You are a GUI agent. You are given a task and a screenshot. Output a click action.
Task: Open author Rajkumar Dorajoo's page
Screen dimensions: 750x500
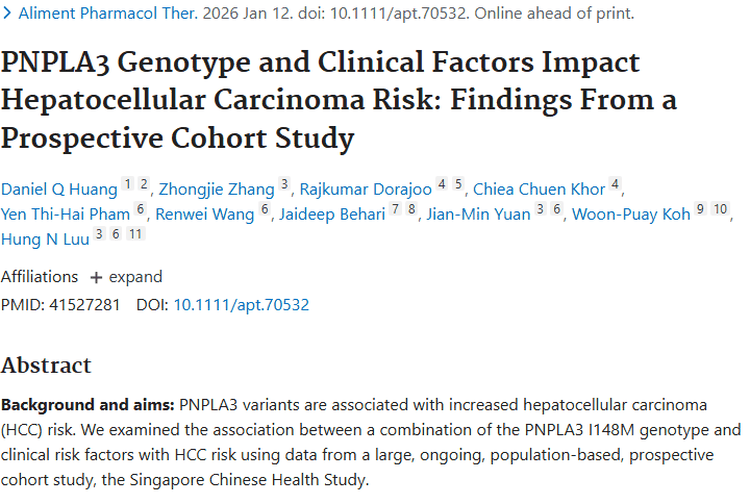(364, 188)
